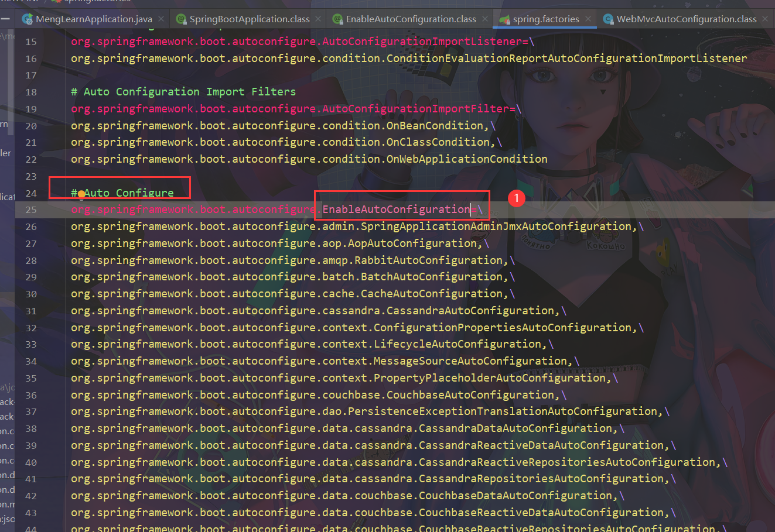Click the PersistenceExceptionTranslationAutoConfiguration entry

click(x=503, y=411)
